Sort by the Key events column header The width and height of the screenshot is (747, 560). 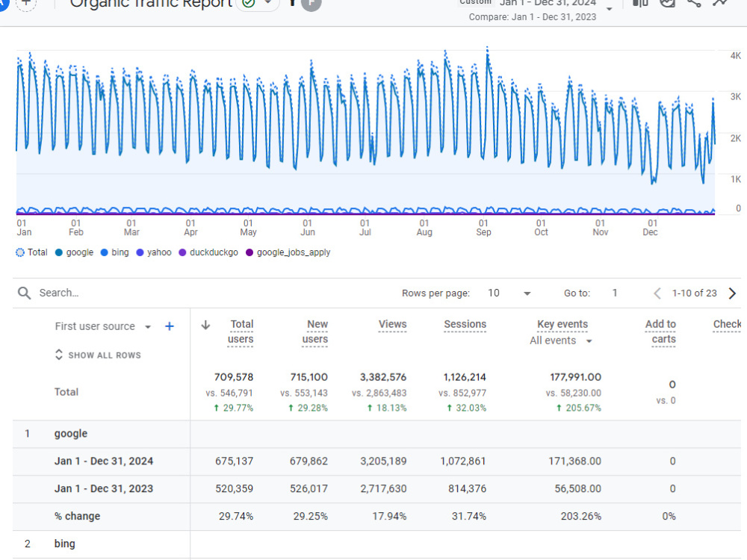click(x=562, y=324)
